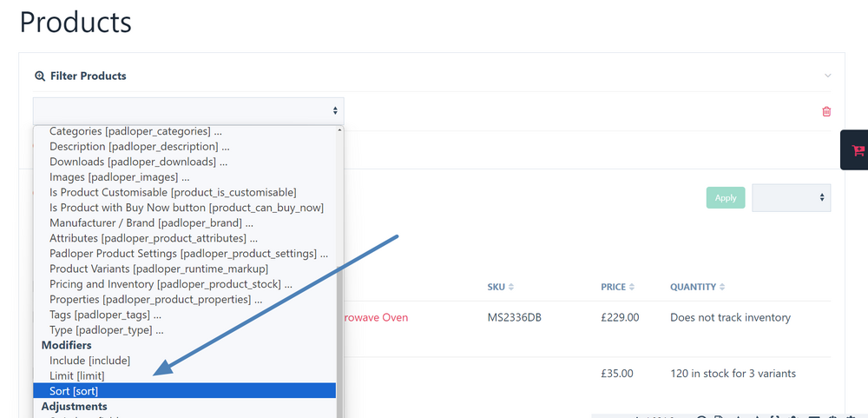
Task: Sort table by SKU column
Action: (501, 287)
